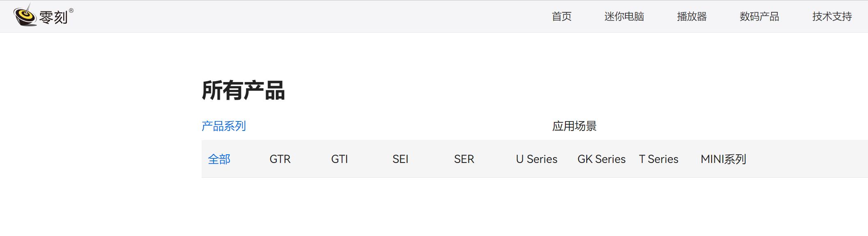Open the 迷你电脑 navigation menu
Image resolution: width=868 pixels, height=236 pixels.
coord(624,16)
